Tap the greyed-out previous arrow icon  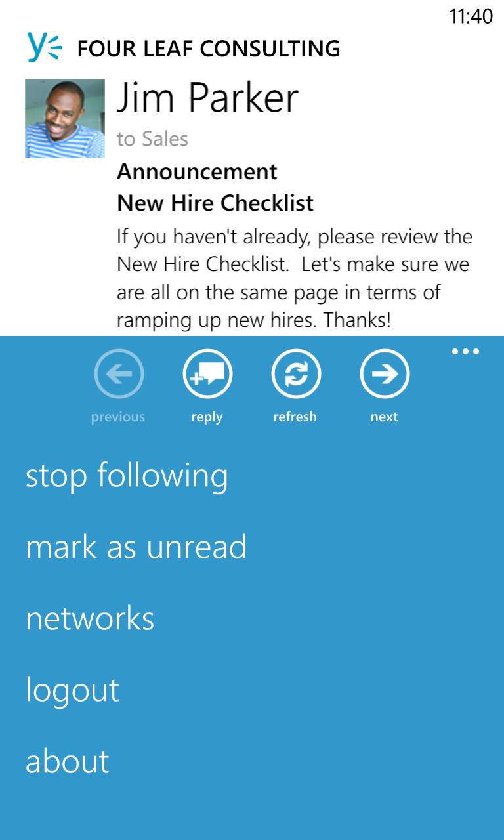click(117, 373)
